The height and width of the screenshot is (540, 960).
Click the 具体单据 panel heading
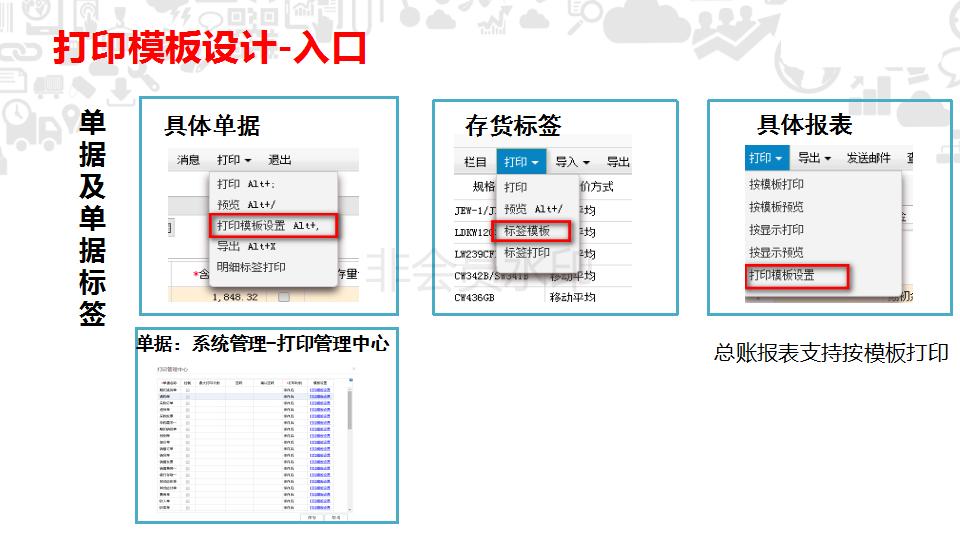coord(212,126)
